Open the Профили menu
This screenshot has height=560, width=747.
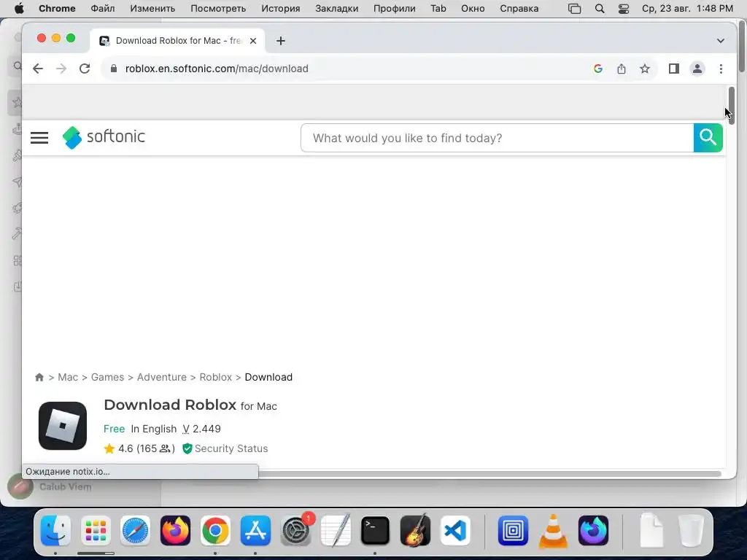395,9
